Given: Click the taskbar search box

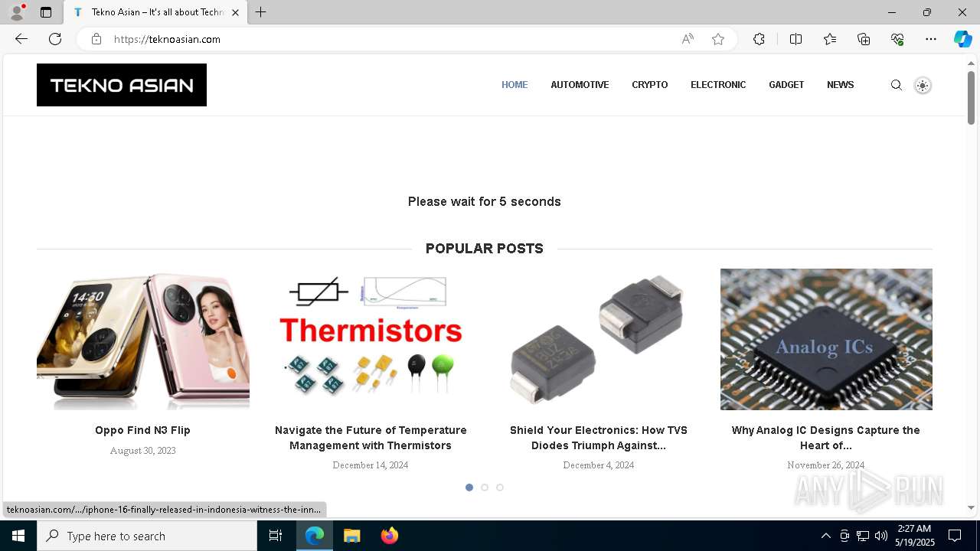Looking at the screenshot, I should (147, 536).
